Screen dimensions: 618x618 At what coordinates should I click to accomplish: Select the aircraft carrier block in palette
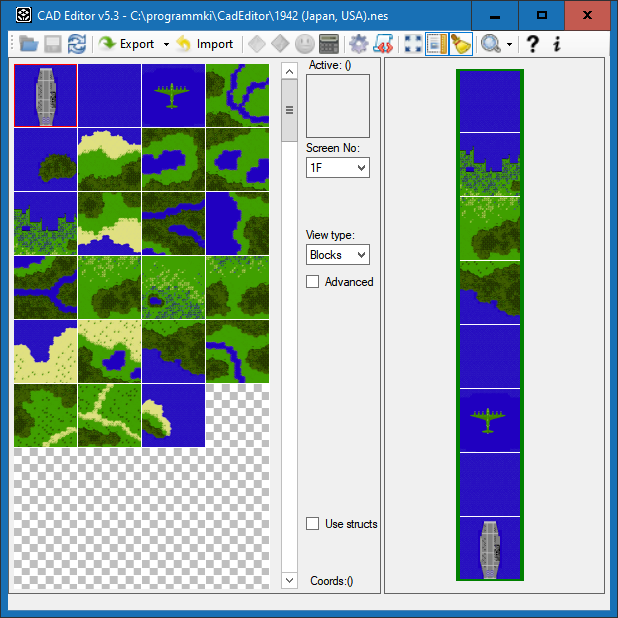click(x=45, y=95)
